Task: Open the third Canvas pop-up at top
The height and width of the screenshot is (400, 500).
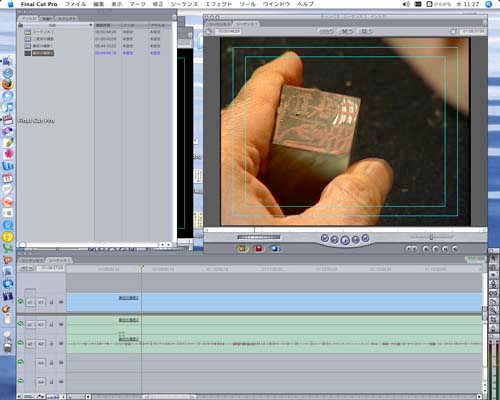Action: tap(366, 31)
